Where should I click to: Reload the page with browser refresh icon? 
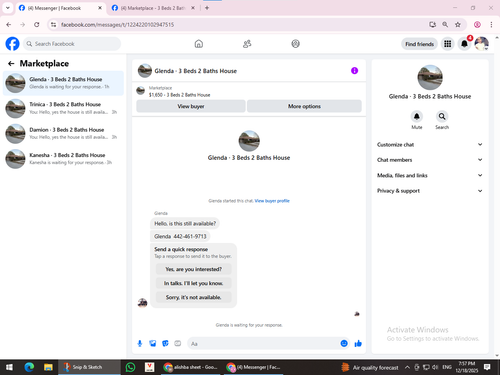coord(37,24)
